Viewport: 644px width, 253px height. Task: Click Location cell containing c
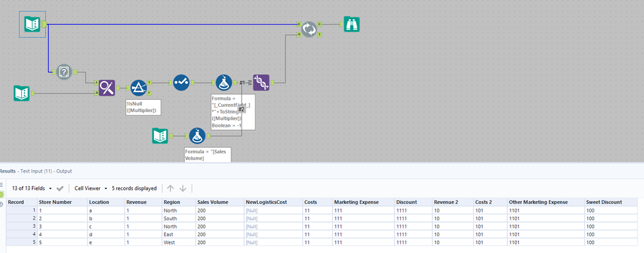pyautogui.click(x=106, y=227)
